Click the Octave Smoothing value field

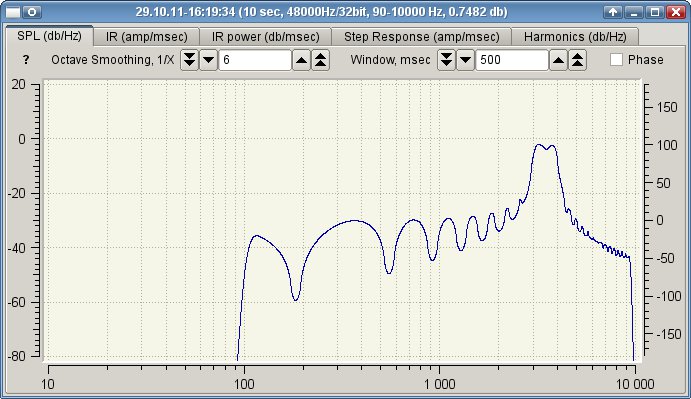click(255, 60)
